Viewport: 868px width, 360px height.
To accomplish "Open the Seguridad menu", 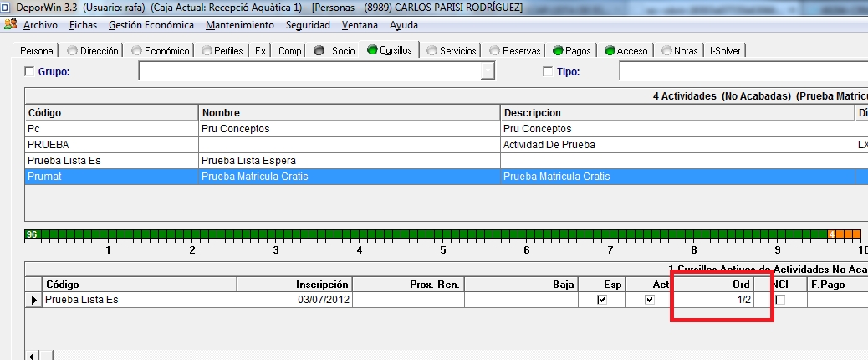I will click(x=308, y=25).
